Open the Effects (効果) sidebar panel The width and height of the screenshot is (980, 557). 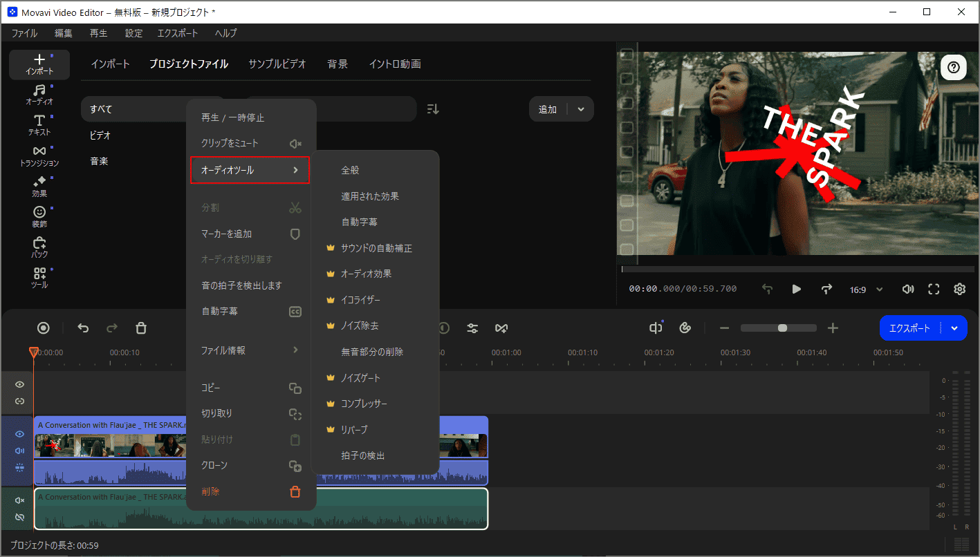[x=39, y=187]
